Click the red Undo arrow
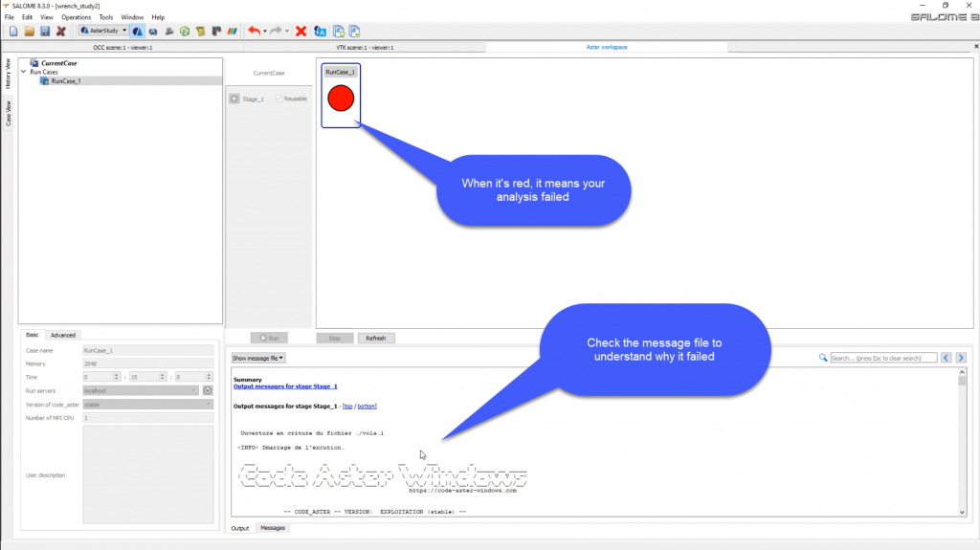The width and height of the screenshot is (980, 550). click(254, 31)
